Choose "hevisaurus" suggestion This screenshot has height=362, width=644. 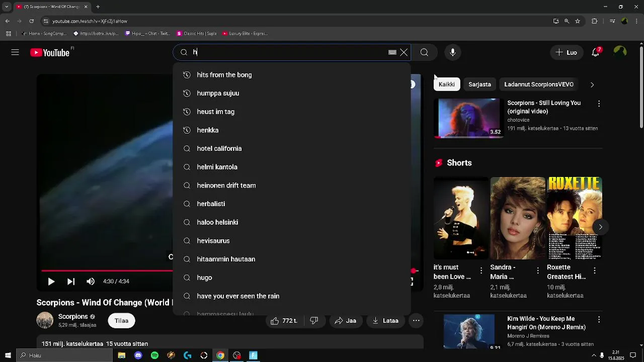(292, 241)
